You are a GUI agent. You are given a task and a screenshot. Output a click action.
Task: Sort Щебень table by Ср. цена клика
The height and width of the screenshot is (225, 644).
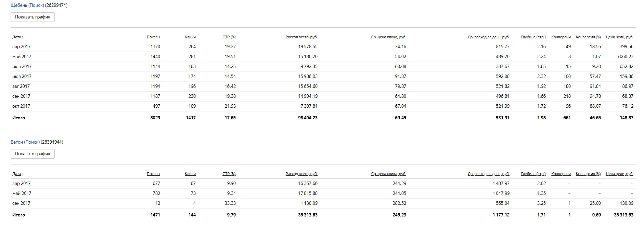click(388, 37)
